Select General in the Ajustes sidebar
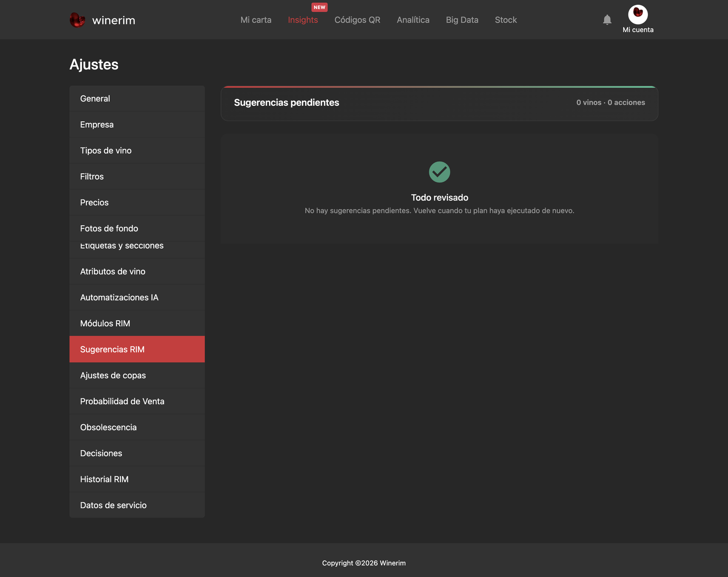The image size is (728, 577). (137, 99)
